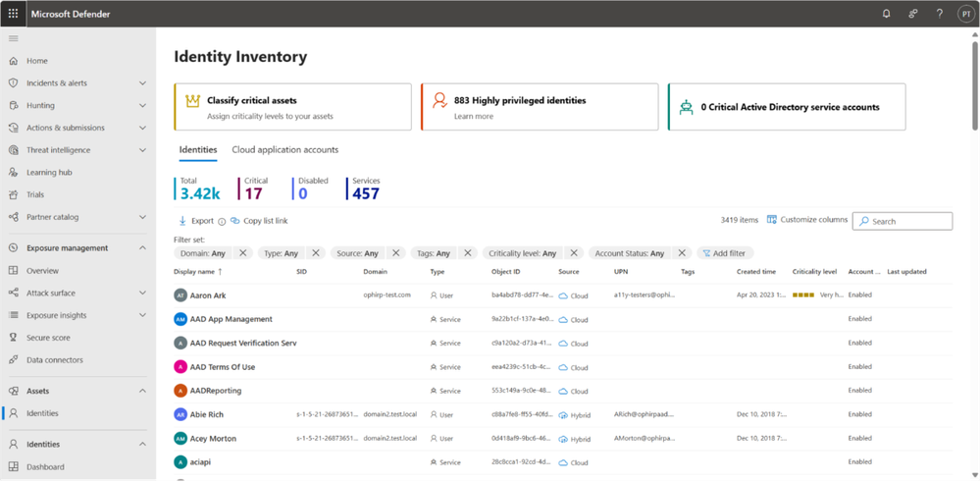Collapse the Assets section chevron

tap(142, 391)
